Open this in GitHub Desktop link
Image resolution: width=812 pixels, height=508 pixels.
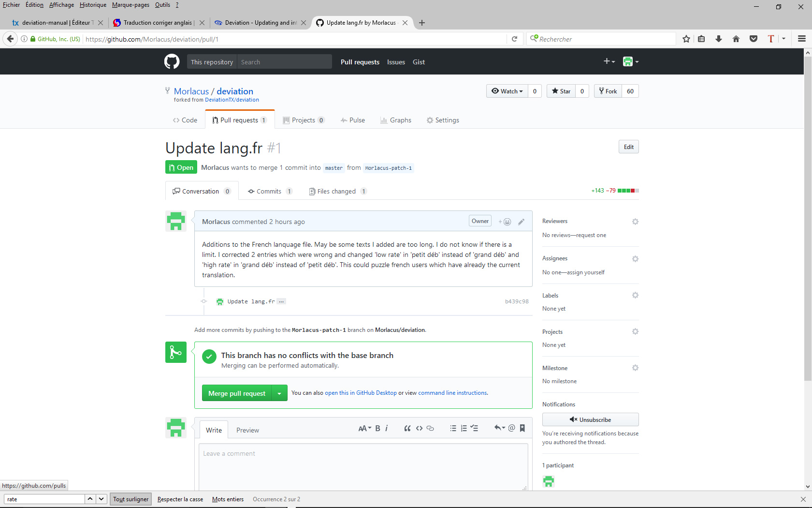(361, 393)
